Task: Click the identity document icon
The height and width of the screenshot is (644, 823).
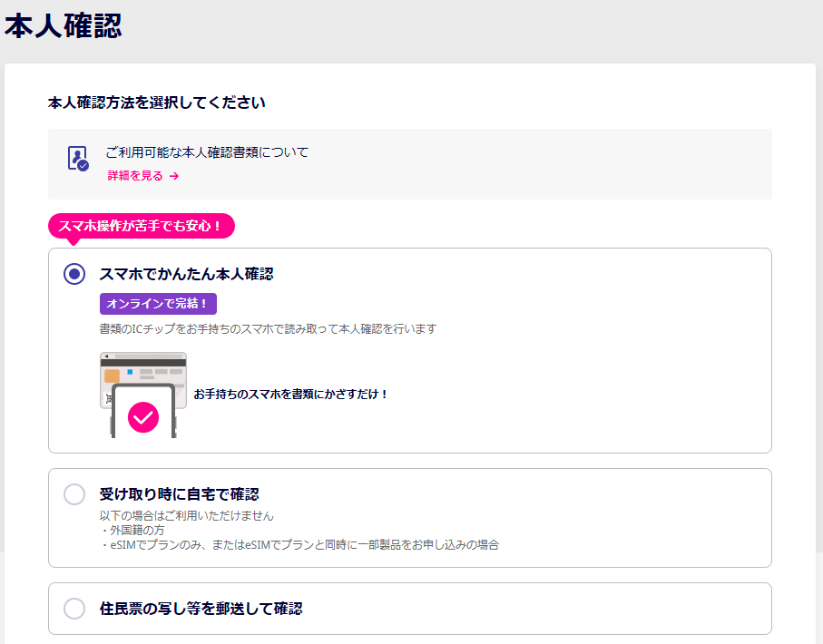Action: (x=78, y=158)
